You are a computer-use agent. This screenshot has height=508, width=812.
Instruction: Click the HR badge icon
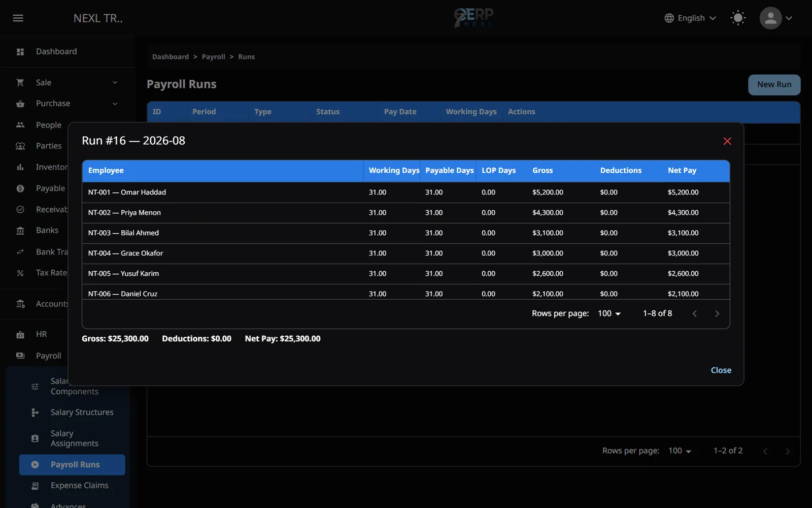pos(20,335)
